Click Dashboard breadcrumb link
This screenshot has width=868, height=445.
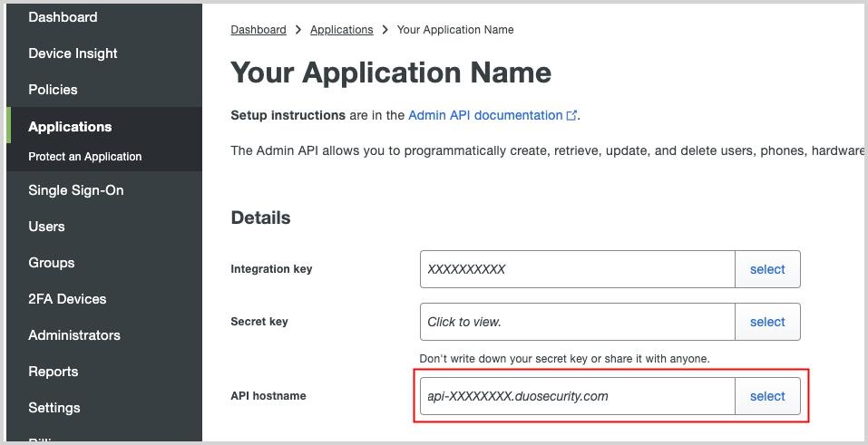[x=258, y=30]
